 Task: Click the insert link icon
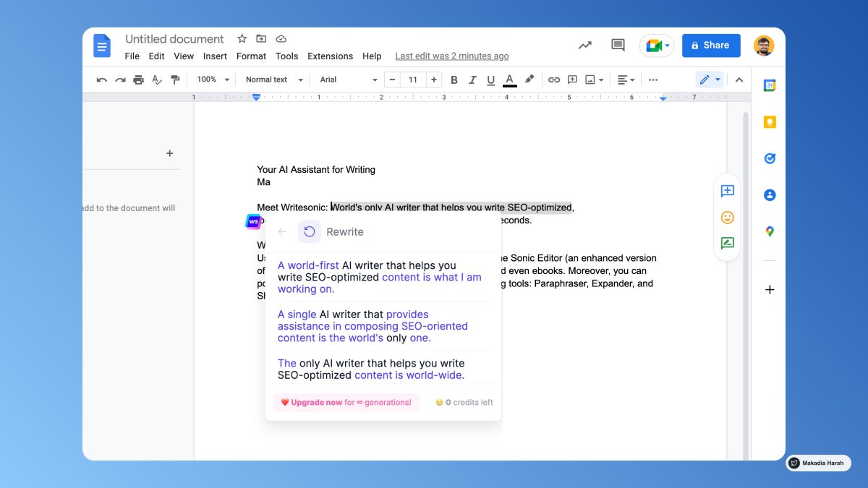coord(554,80)
